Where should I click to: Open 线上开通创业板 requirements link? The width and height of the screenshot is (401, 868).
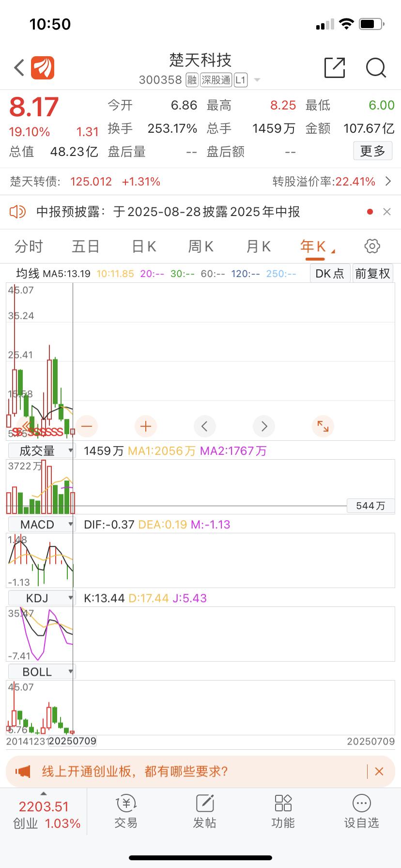[135, 771]
